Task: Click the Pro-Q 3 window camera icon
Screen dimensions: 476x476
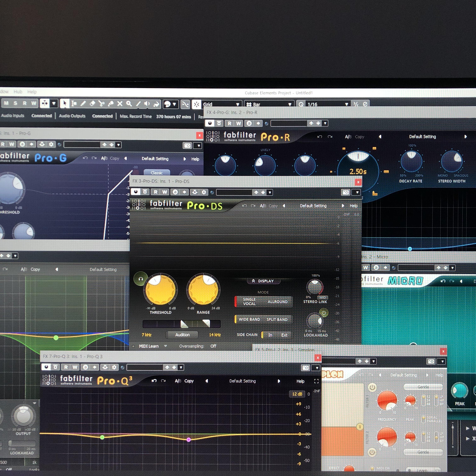Action: [306, 368]
